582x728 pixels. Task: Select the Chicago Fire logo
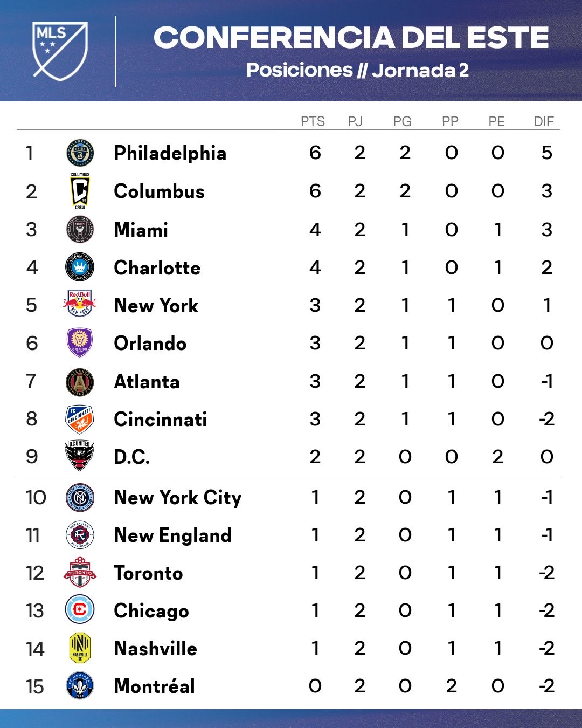click(80, 610)
